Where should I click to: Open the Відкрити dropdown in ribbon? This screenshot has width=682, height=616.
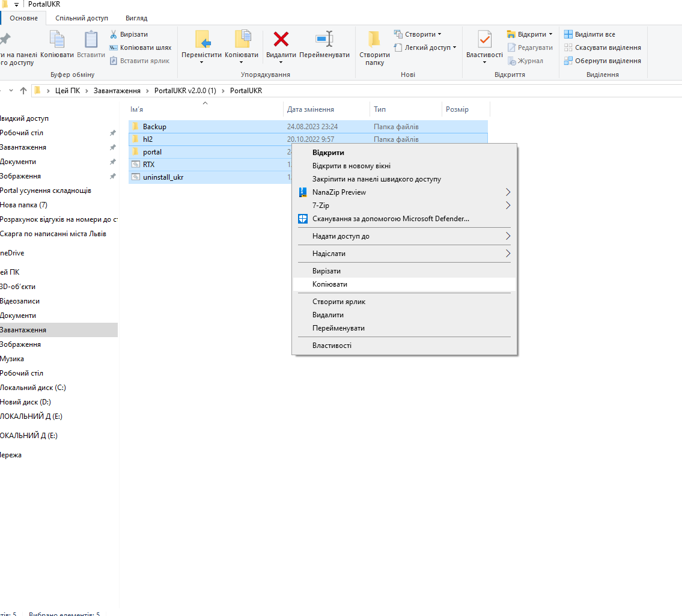(x=530, y=34)
